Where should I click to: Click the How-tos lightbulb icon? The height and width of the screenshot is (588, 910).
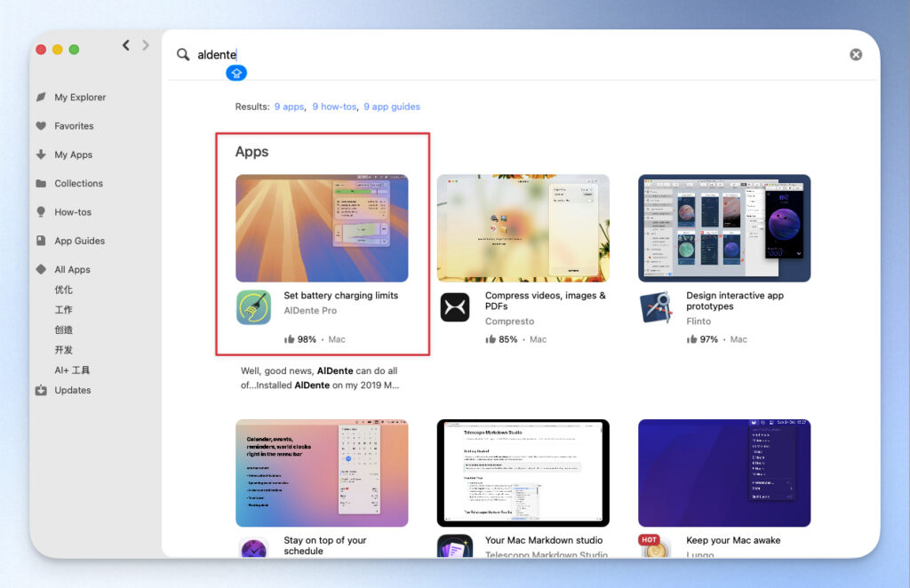pyautogui.click(x=41, y=211)
